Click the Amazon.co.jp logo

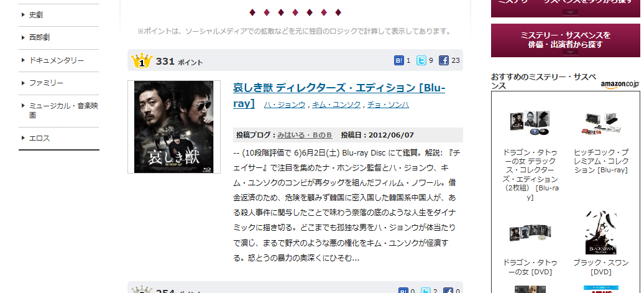620,84
